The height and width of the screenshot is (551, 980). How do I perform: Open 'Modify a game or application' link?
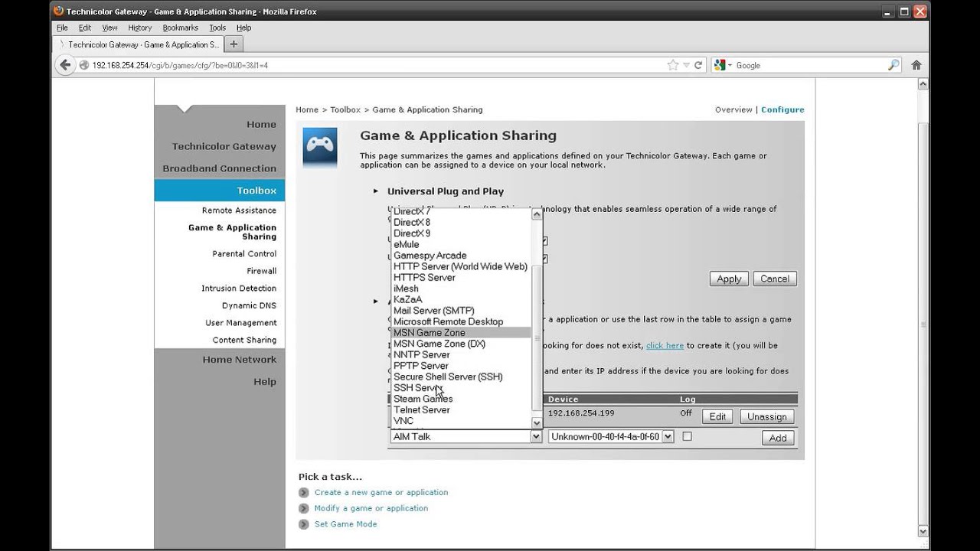tap(371, 508)
